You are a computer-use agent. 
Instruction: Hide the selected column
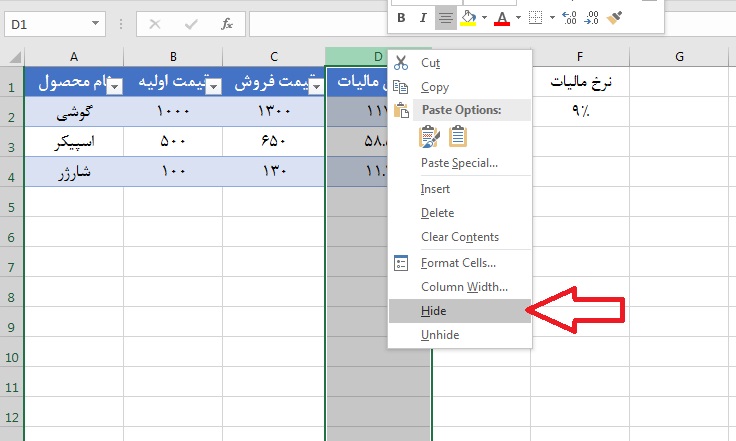(x=460, y=311)
